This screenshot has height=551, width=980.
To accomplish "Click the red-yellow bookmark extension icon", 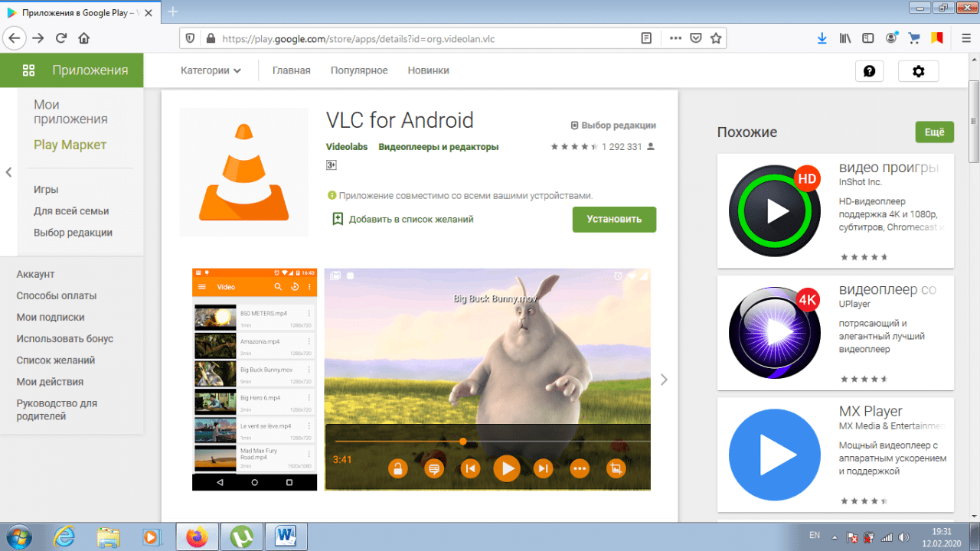I will 936,37.
